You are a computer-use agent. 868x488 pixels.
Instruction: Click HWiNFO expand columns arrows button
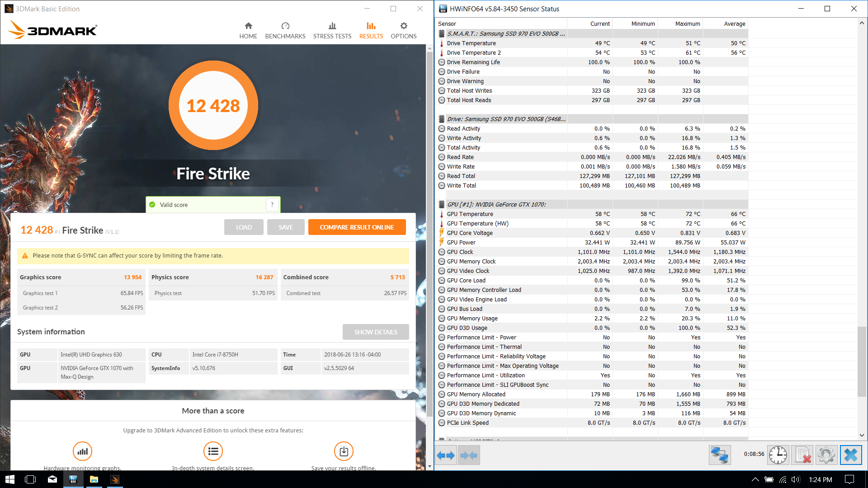click(446, 455)
